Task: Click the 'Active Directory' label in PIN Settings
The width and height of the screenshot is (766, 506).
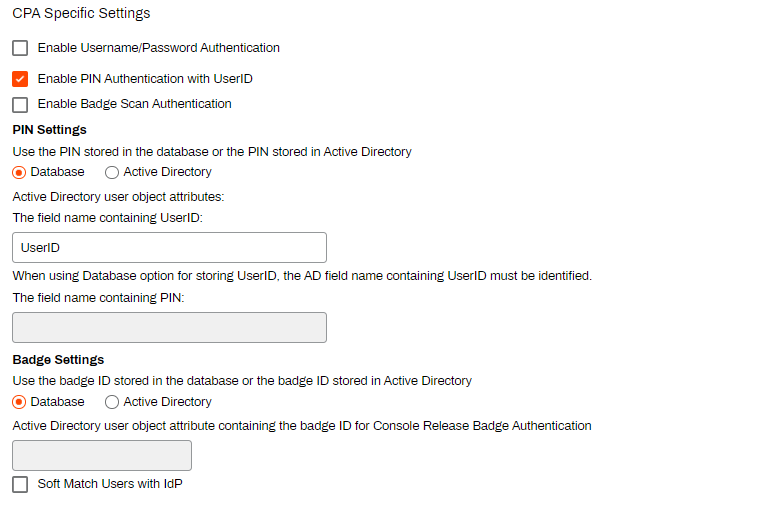Action: tap(168, 172)
